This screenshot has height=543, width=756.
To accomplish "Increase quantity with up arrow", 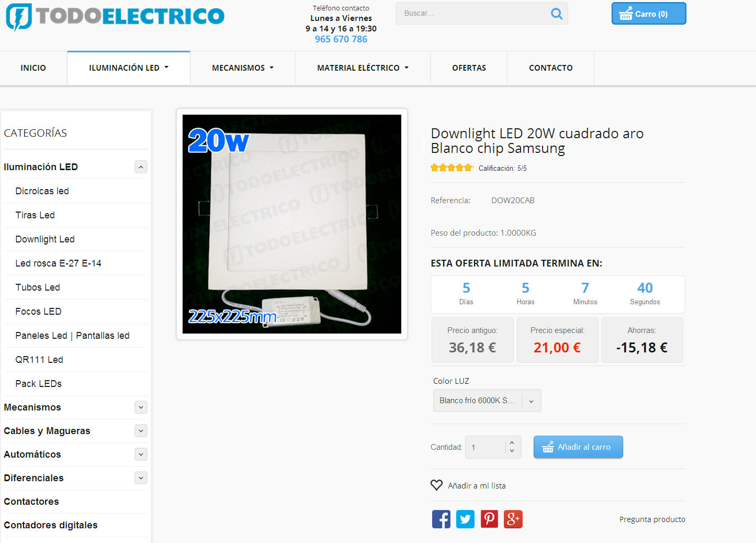I will [x=512, y=443].
